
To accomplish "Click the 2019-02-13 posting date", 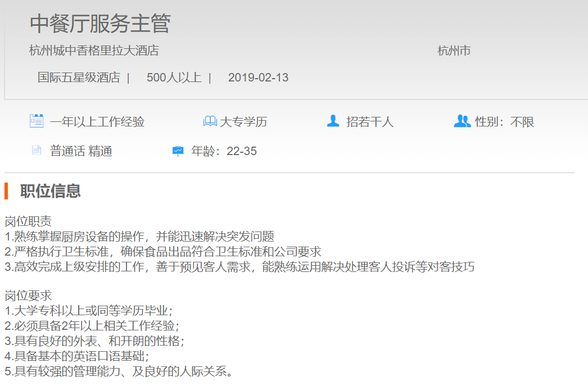I will click(x=258, y=78).
